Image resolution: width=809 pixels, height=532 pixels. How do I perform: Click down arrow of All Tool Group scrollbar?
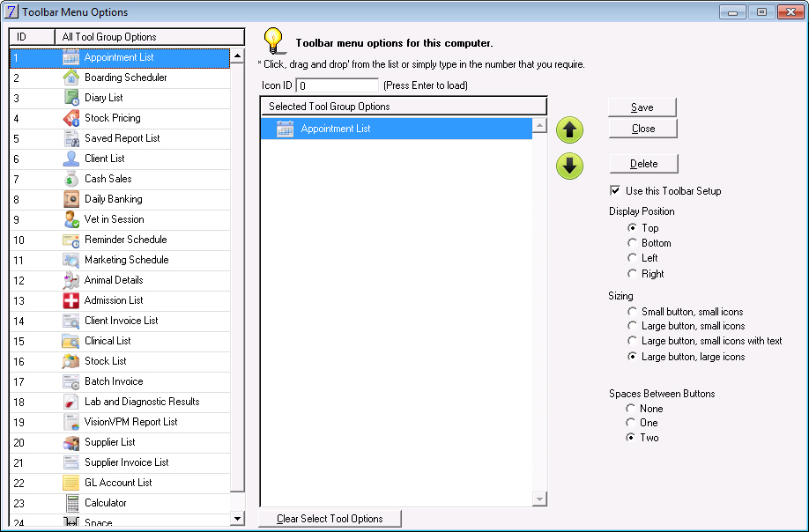click(237, 519)
